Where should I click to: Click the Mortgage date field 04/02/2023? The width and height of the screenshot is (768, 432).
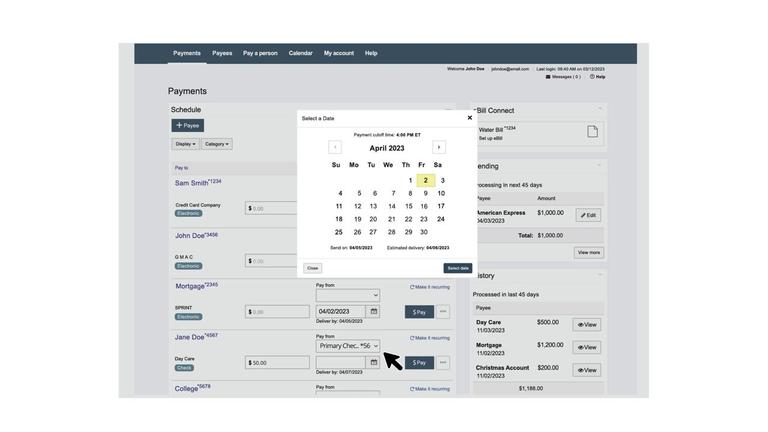(x=341, y=312)
